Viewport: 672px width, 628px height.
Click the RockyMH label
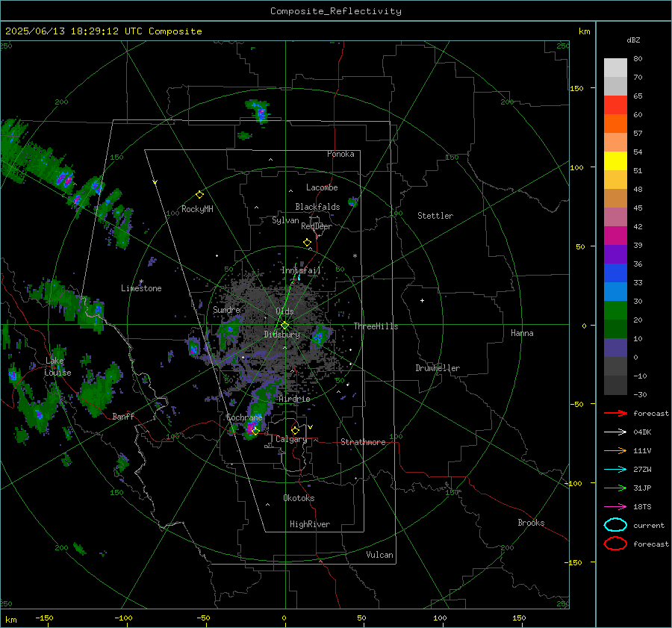click(197, 209)
